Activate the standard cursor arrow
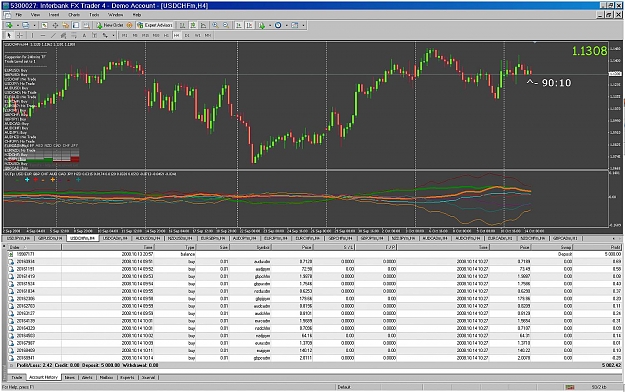 coord(9,35)
